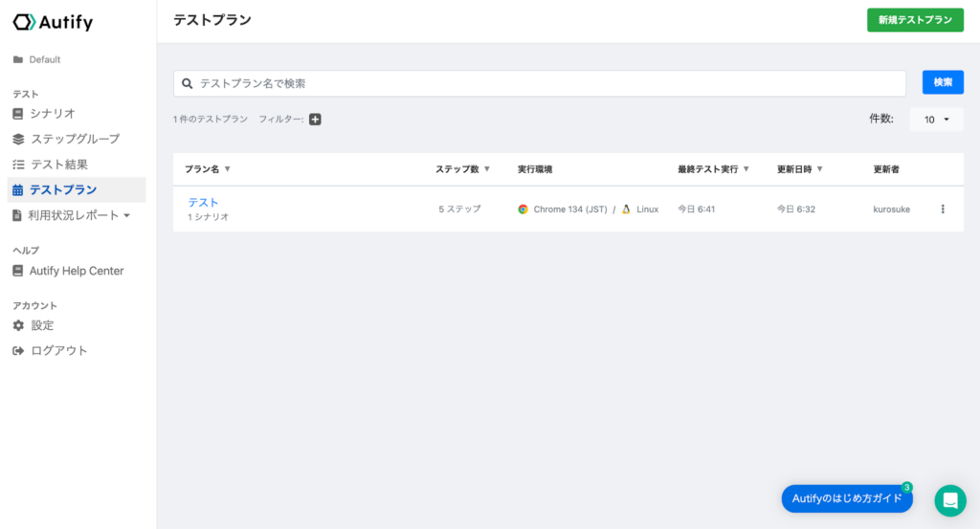Expand the 利用状況レポート menu
Image resolution: width=980 pixels, height=529 pixels.
(71, 215)
